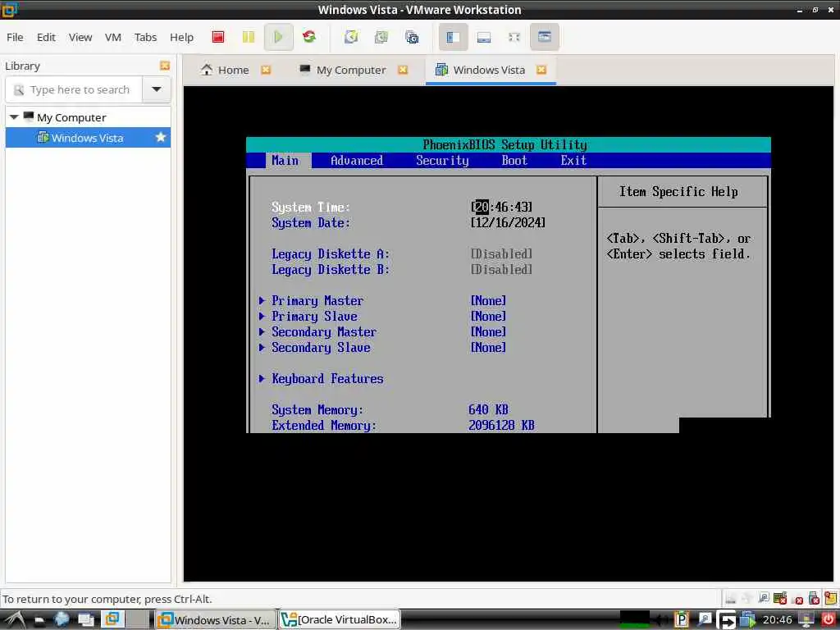Click the Enter Full Screen icon
Screen dimensions: 840x630
(514, 37)
